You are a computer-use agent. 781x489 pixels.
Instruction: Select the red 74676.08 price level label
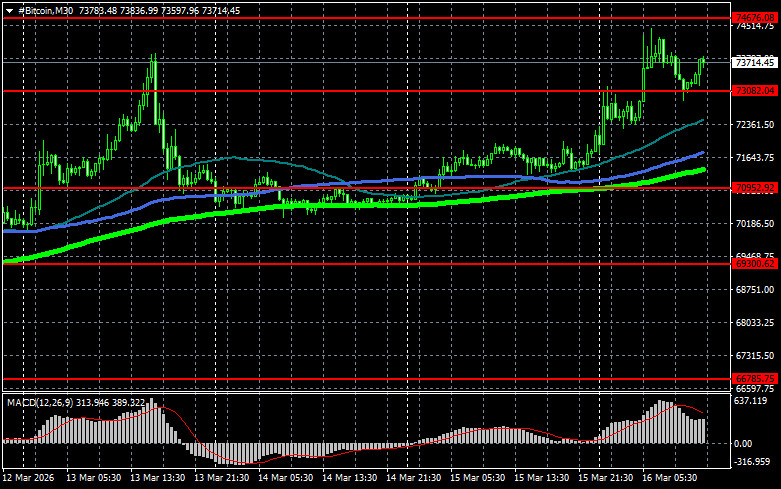[755, 18]
